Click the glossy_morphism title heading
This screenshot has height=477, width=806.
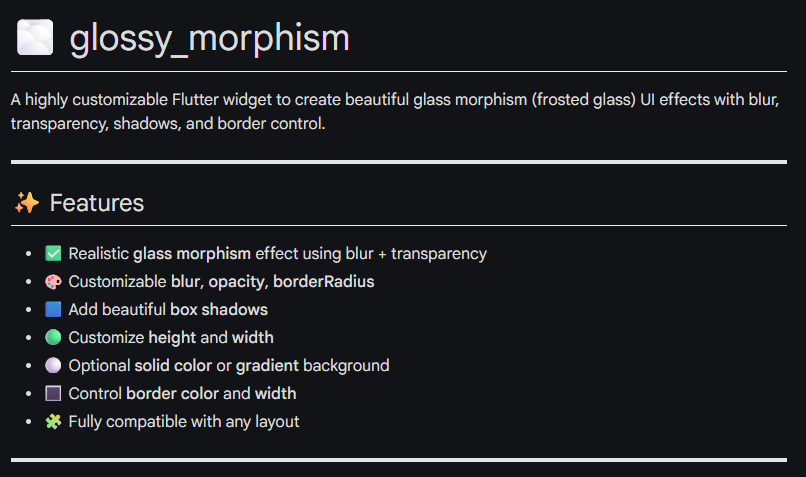tap(210, 38)
